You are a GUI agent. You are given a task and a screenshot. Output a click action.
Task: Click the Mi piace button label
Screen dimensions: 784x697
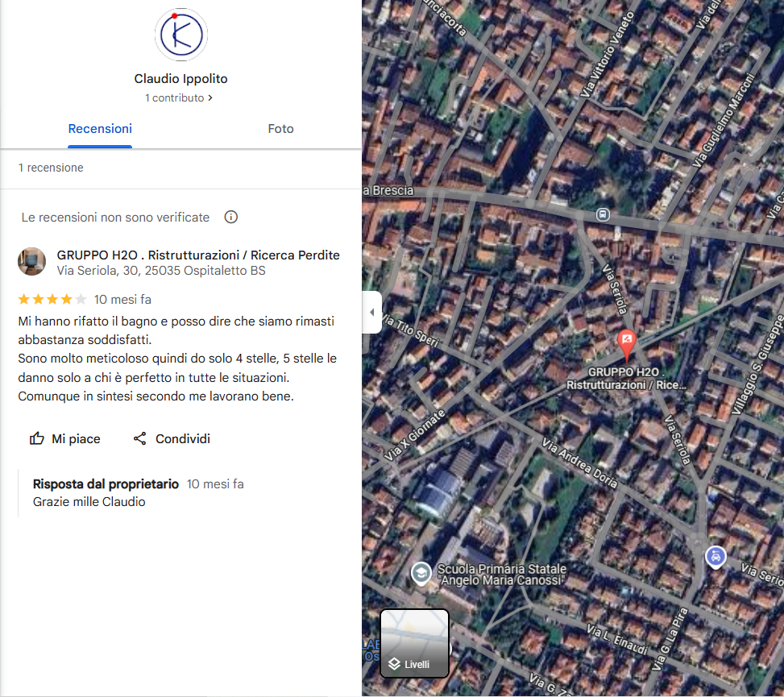tap(76, 439)
